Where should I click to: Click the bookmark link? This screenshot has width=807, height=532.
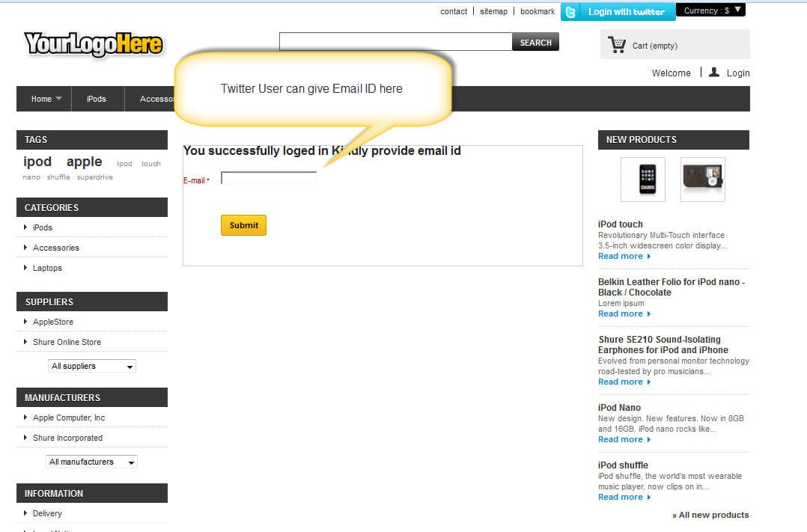538,11
